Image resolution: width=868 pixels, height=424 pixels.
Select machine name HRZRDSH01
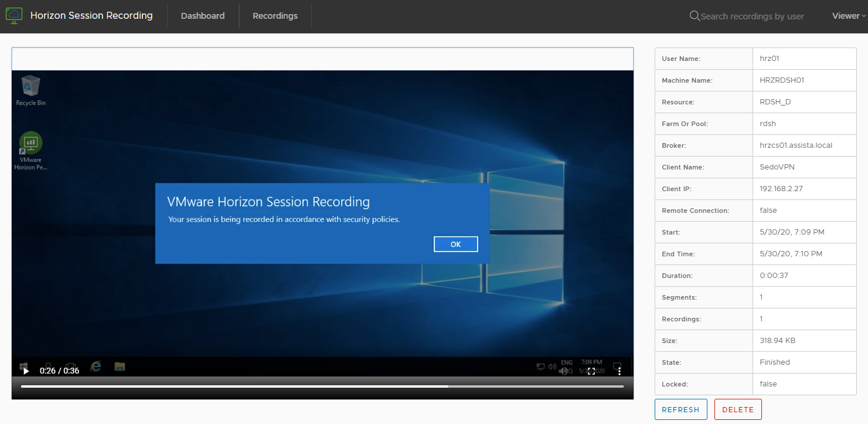point(782,80)
